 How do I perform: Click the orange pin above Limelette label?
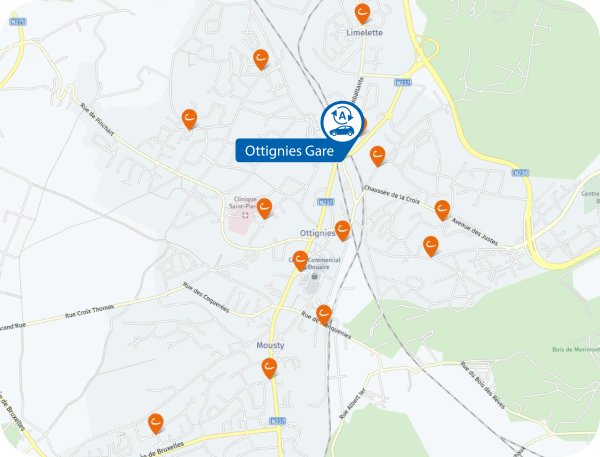coord(362,13)
